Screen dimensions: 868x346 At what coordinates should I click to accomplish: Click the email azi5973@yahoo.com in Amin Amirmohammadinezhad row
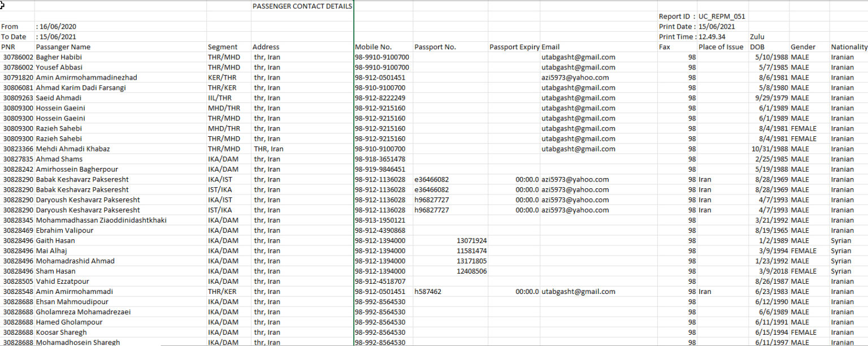(x=575, y=77)
